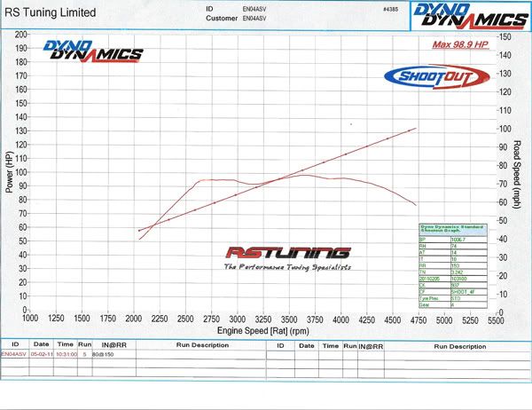
Task: Click the 4250 rpm axis label
Action: click(x=367, y=320)
